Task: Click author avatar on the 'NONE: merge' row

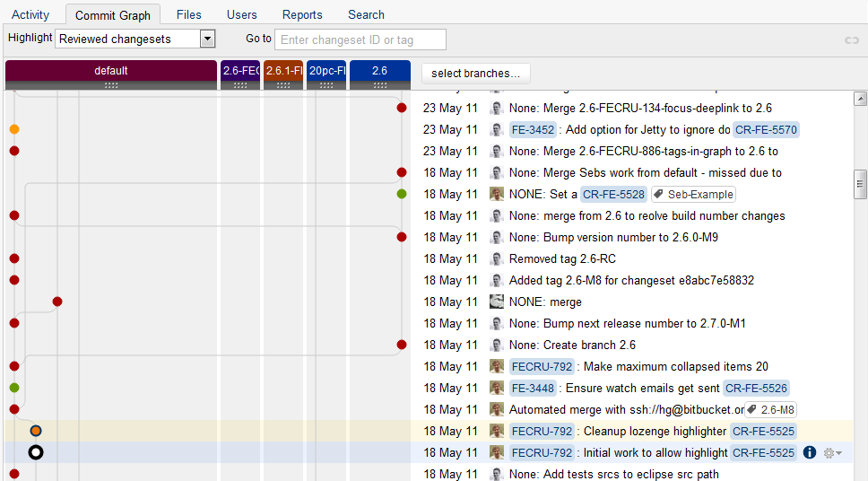Action: 496,302
